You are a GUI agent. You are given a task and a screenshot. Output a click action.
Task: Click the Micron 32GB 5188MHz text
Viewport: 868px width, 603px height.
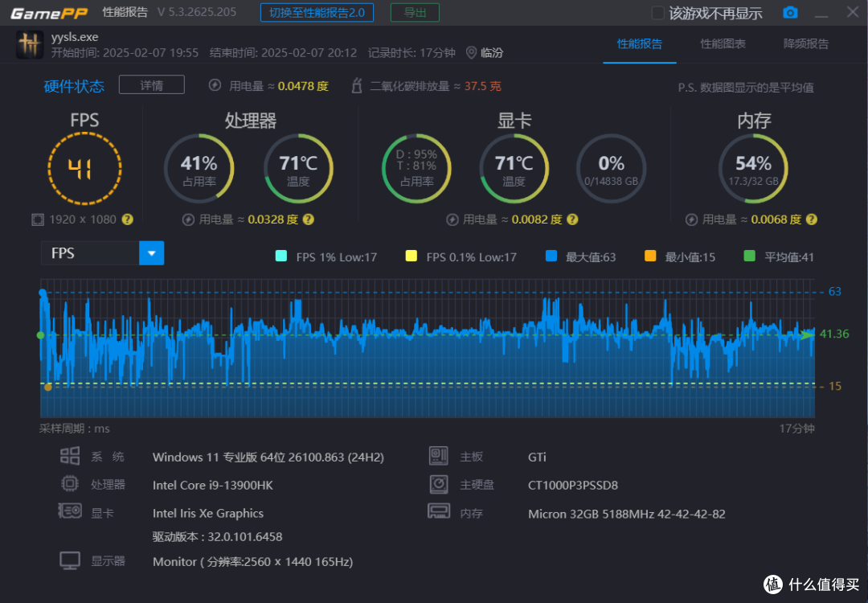(x=627, y=514)
